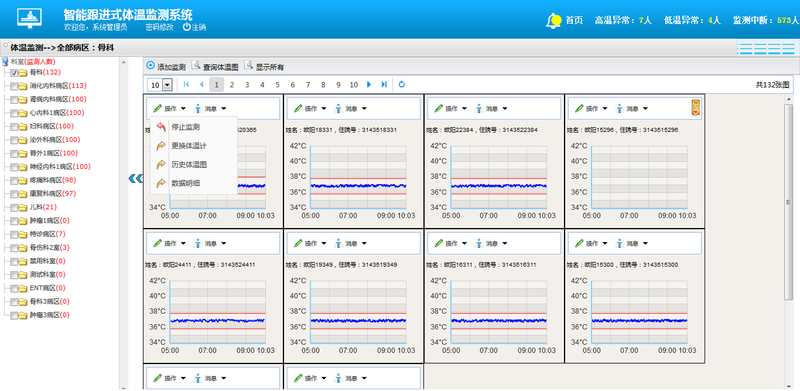Viewport: 800px width, 391px height.
Task: Check the 特诊病区(7) checkbox
Action: click(14, 234)
